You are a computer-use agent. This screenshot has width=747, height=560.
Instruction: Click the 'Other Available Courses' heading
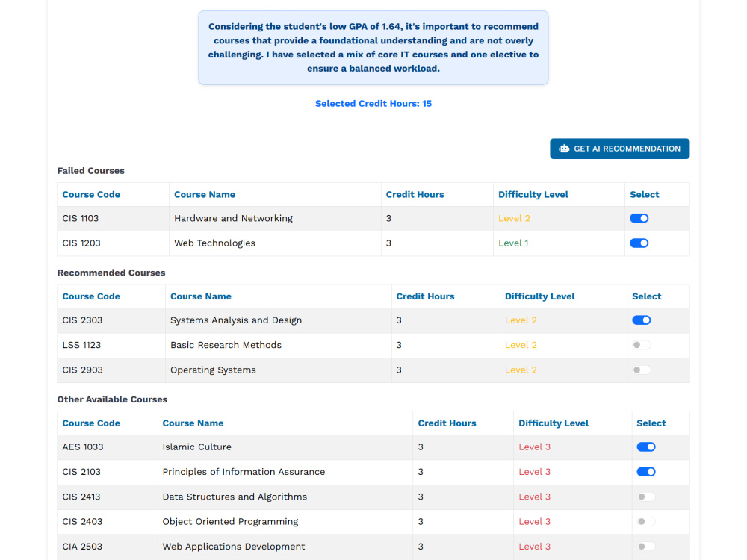click(x=113, y=399)
